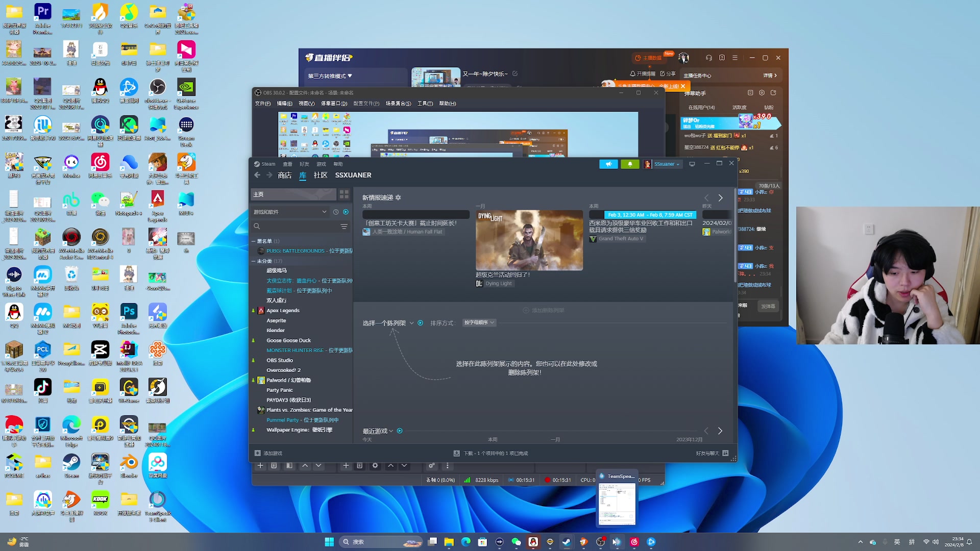
Task: Open 直播伴侣 customer service headset icon
Action: tap(709, 58)
